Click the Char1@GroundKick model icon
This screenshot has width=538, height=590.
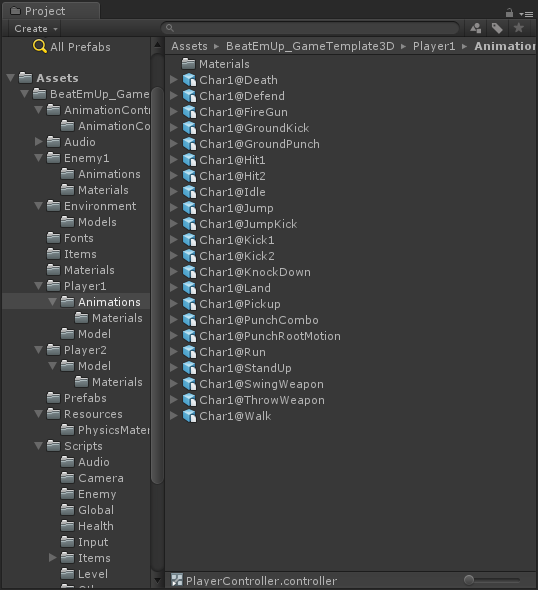click(189, 128)
